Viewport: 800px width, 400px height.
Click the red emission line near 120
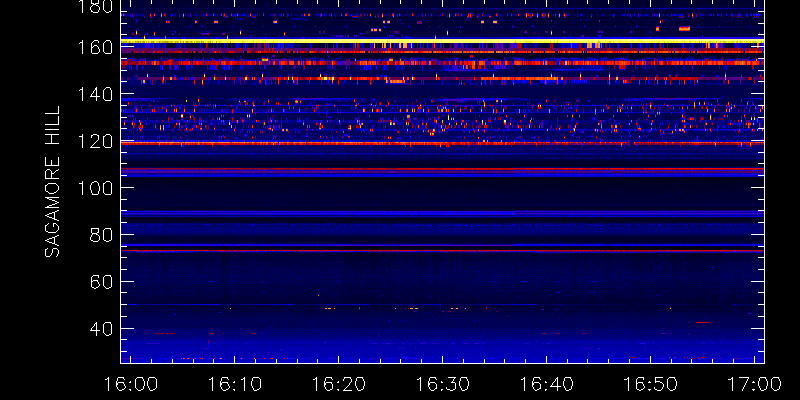(442, 143)
